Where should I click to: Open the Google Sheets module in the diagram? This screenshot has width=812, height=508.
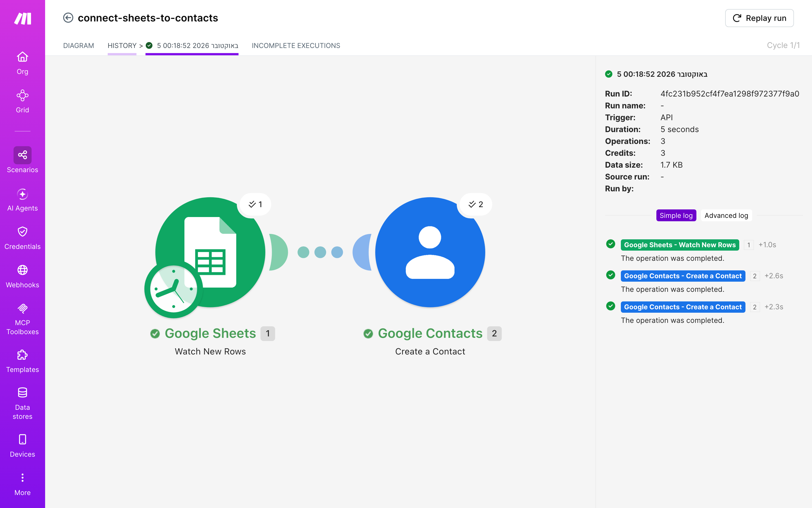(x=210, y=252)
